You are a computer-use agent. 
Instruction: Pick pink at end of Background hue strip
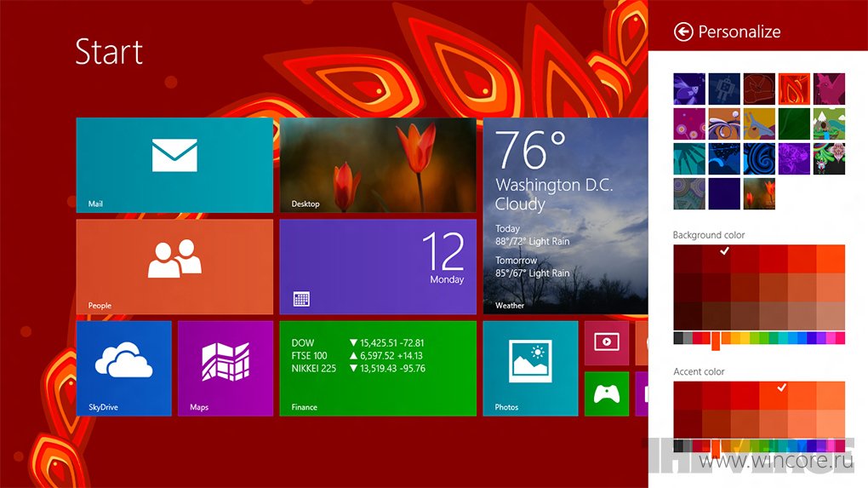[x=840, y=338]
